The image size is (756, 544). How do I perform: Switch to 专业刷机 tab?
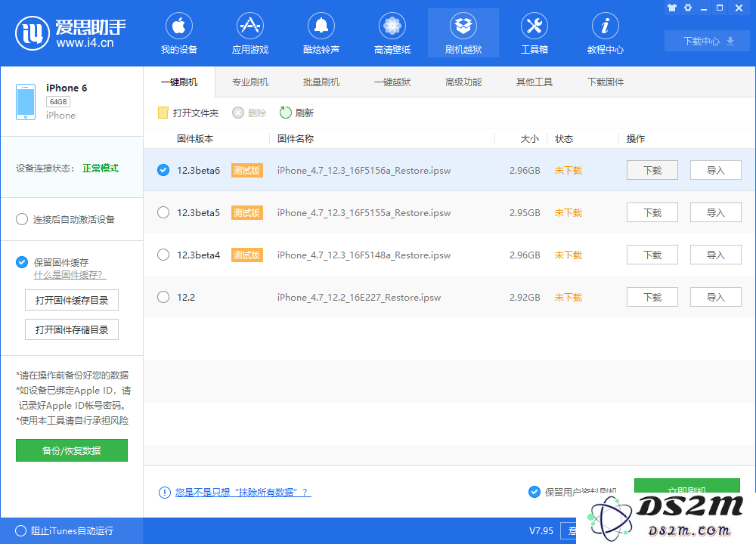point(250,82)
